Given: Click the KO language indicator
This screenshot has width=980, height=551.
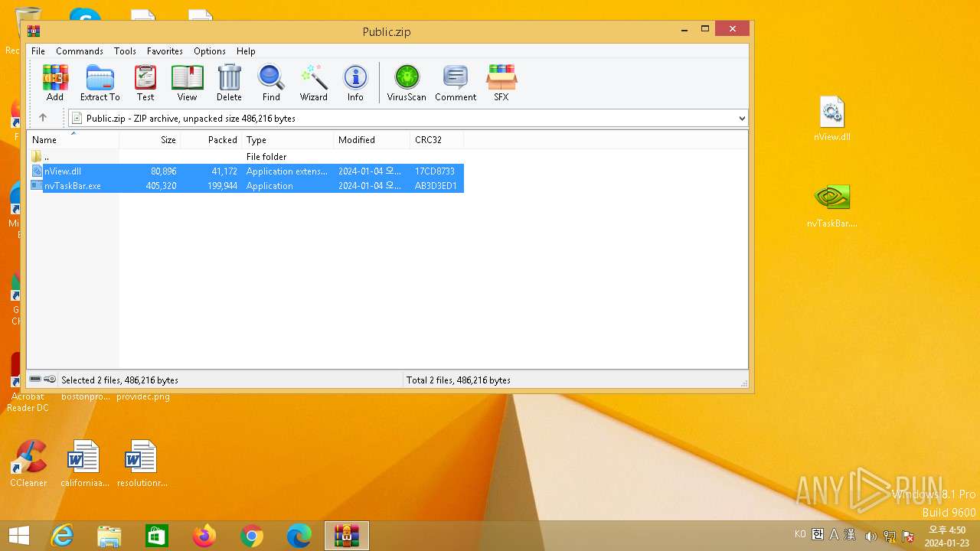Looking at the screenshot, I should pos(800,534).
